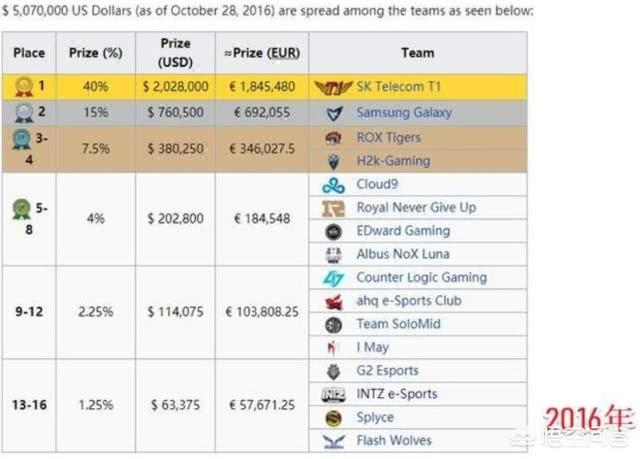Click the second place silver medal icon

click(23, 113)
